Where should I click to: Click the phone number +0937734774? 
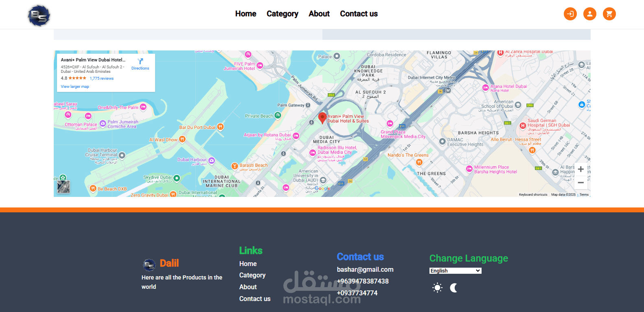[x=357, y=293]
